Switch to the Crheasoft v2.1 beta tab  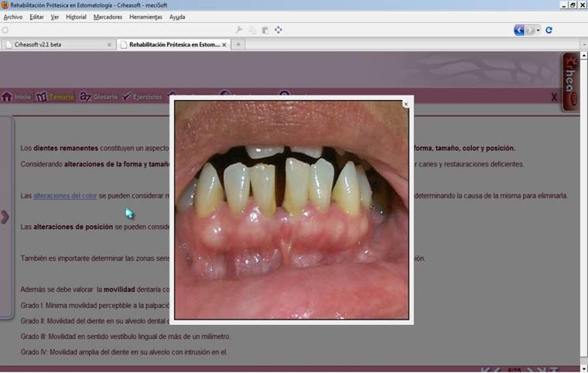click(58, 45)
